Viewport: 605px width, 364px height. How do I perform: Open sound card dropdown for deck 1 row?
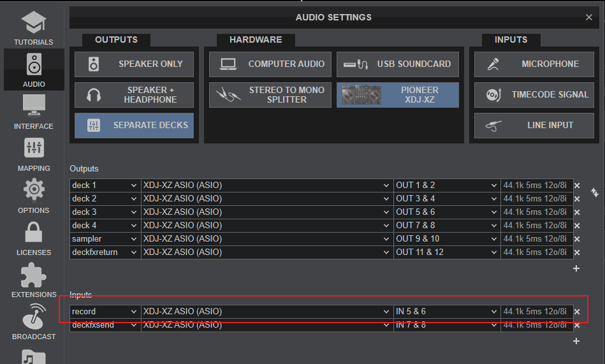coord(267,186)
